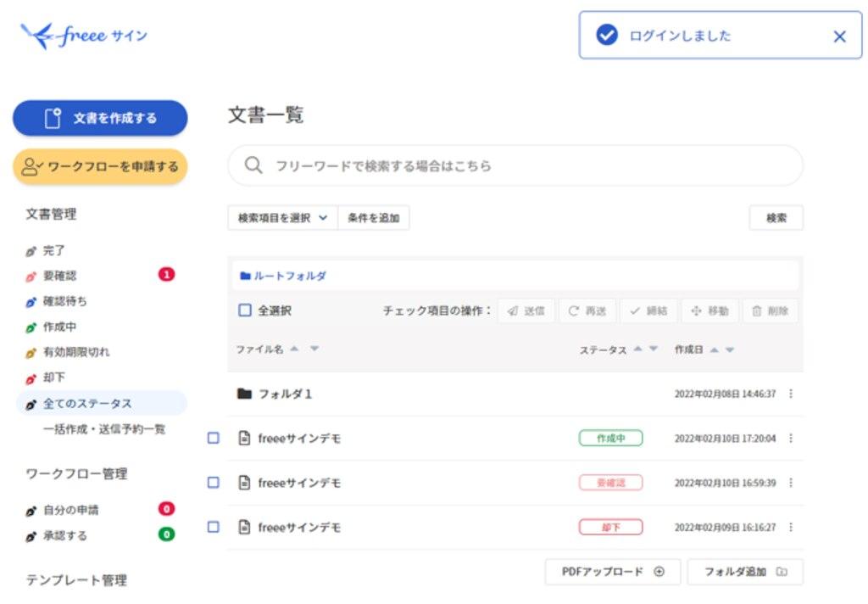Click the blue check icon in notification
Screen dimensions: 868x604
607,35
